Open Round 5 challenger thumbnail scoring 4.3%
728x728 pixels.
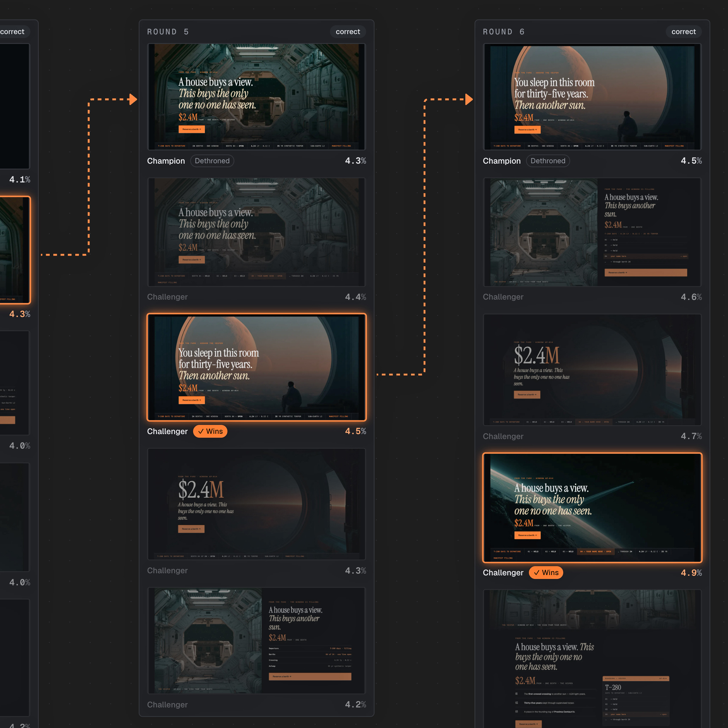click(256, 504)
